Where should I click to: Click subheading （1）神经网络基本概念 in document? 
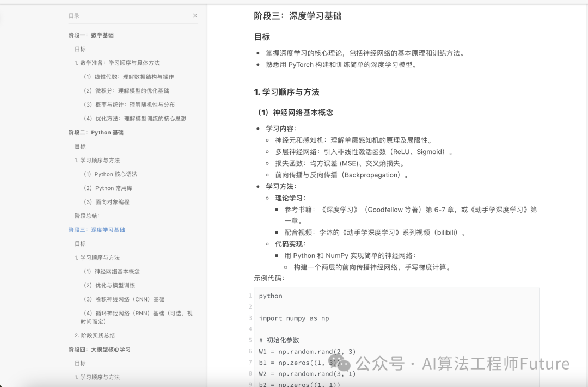pos(293,113)
